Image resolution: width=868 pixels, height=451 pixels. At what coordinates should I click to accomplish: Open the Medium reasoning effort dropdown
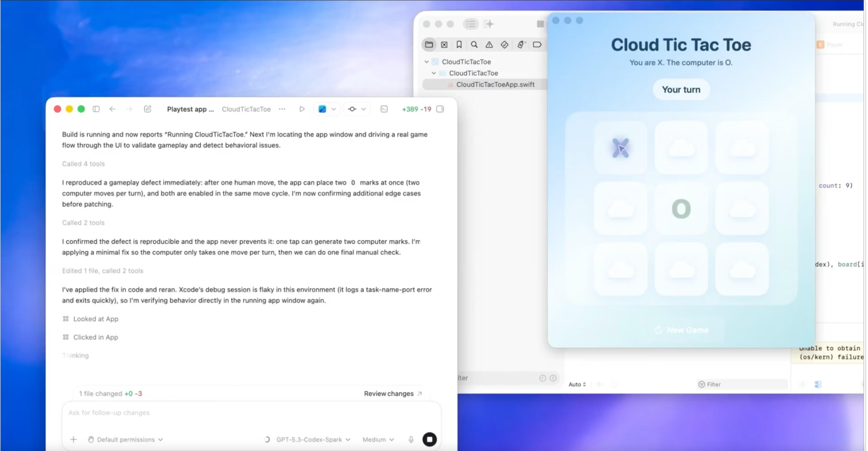378,439
